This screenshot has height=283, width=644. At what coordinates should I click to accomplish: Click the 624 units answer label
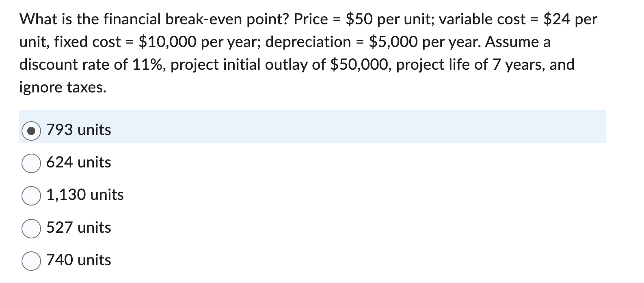click(78, 163)
